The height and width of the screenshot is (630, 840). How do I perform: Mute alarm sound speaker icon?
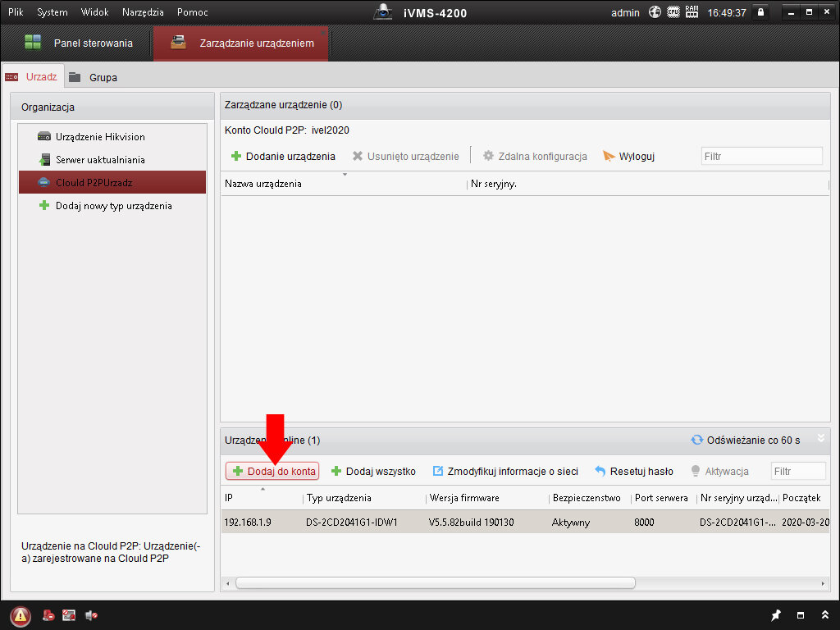click(91, 615)
